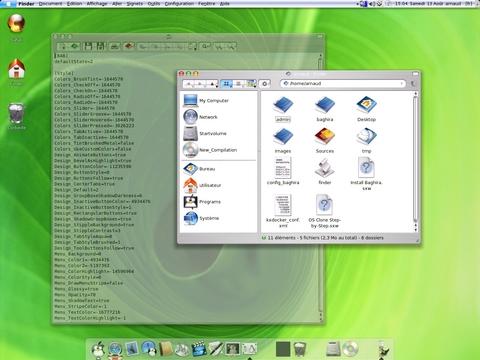Open the utilisateur home entry in the sidebar
The height and width of the screenshot is (360, 480).
(x=202, y=185)
